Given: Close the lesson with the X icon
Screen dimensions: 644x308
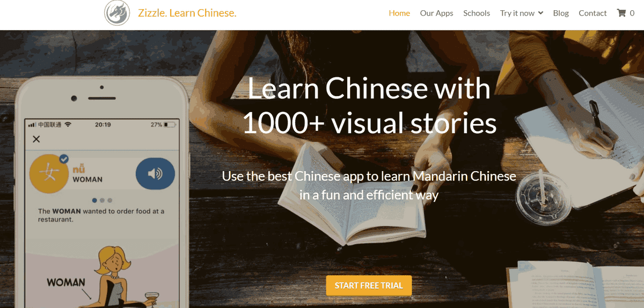Looking at the screenshot, I should (36, 140).
